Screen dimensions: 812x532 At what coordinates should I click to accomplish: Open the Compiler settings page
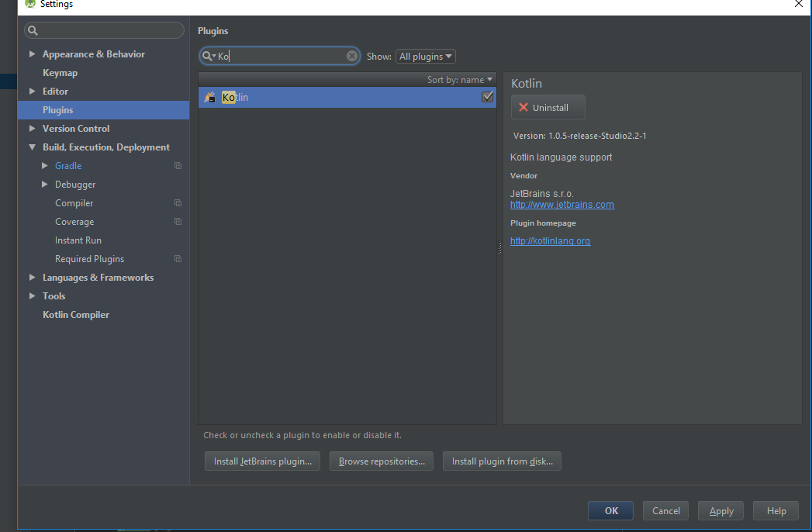(74, 203)
